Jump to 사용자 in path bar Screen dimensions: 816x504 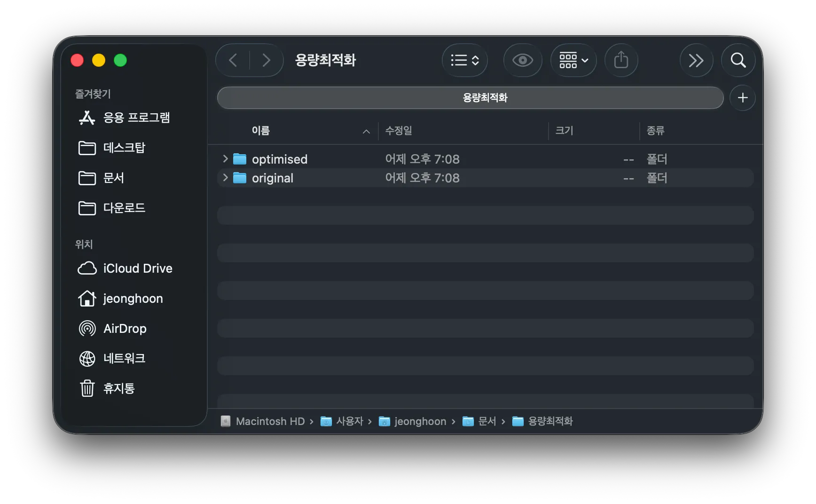pos(350,421)
